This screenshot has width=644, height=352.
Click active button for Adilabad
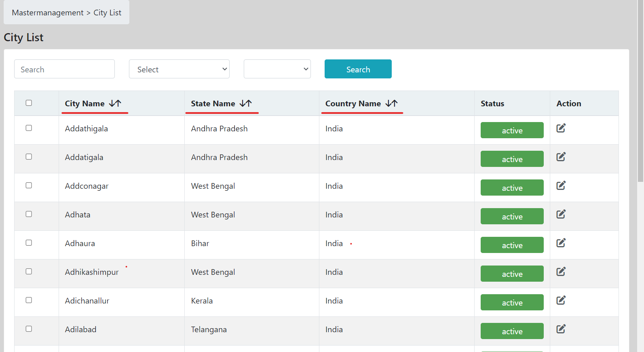click(512, 331)
